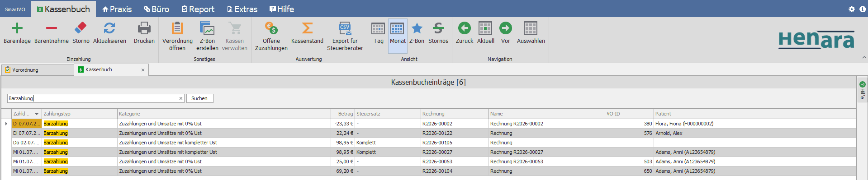Click VO-ID 503
This screenshot has width=868, height=180.
tap(648, 162)
